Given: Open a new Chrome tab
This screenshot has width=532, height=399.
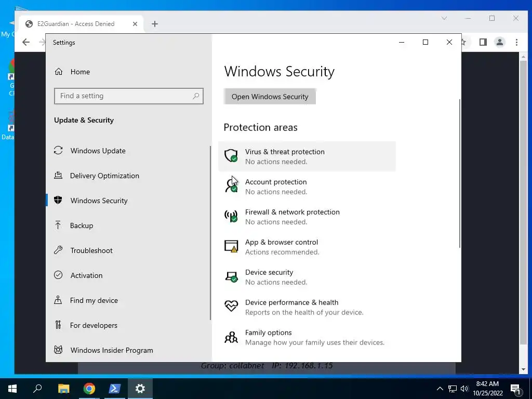Looking at the screenshot, I should (x=155, y=24).
